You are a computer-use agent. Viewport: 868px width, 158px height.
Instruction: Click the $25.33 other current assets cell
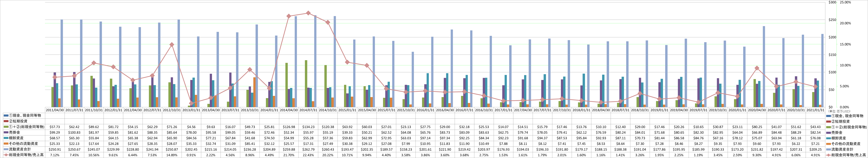[55, 144]
